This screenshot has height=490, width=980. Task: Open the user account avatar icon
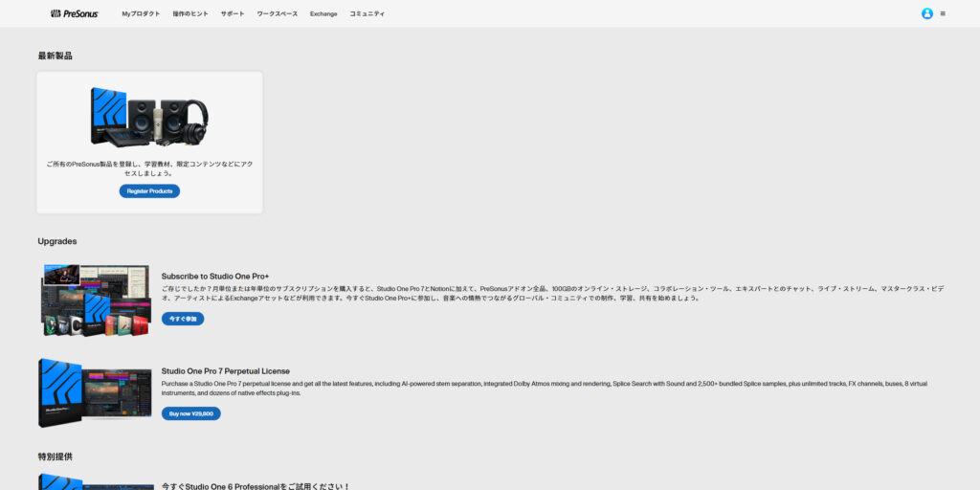pos(926,13)
